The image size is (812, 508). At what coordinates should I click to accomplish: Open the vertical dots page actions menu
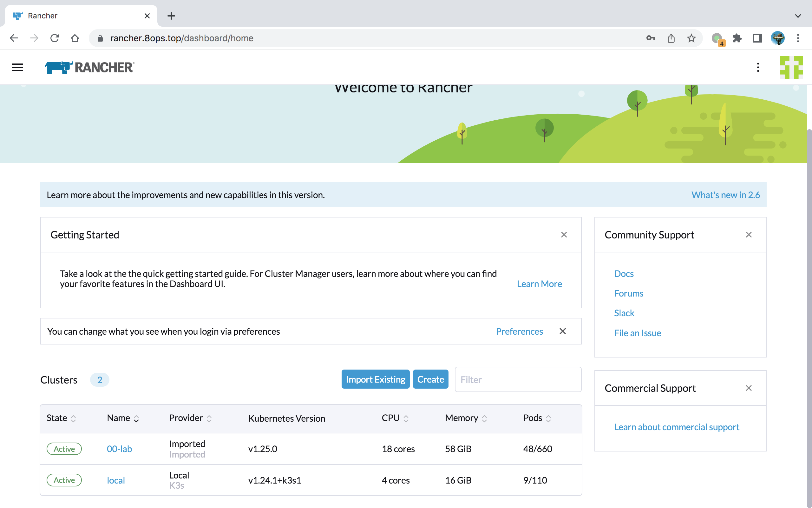(758, 68)
